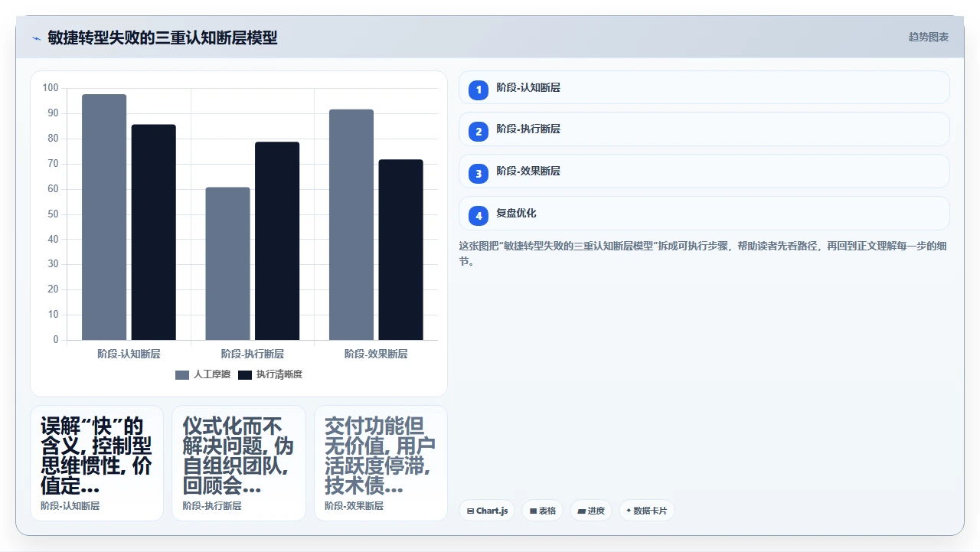This screenshot has height=552, width=980.
Task: Click the Chart.js tag
Action: (x=487, y=511)
